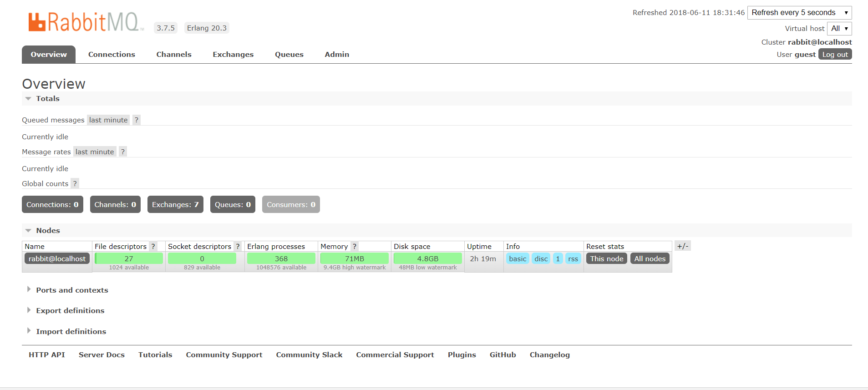868x390 pixels.
Task: Switch to the Queues tab
Action: tap(289, 55)
